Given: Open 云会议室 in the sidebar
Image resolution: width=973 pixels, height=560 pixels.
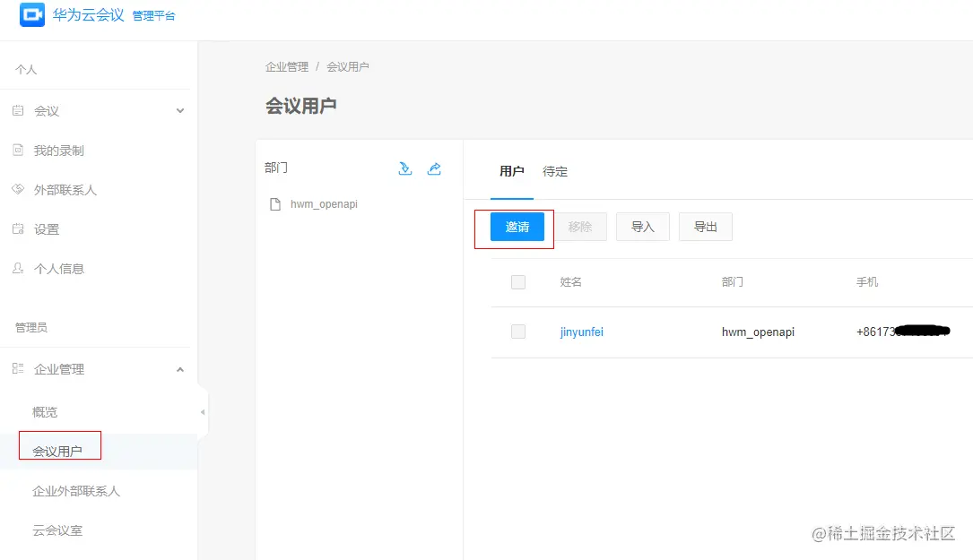Looking at the screenshot, I should (57, 530).
